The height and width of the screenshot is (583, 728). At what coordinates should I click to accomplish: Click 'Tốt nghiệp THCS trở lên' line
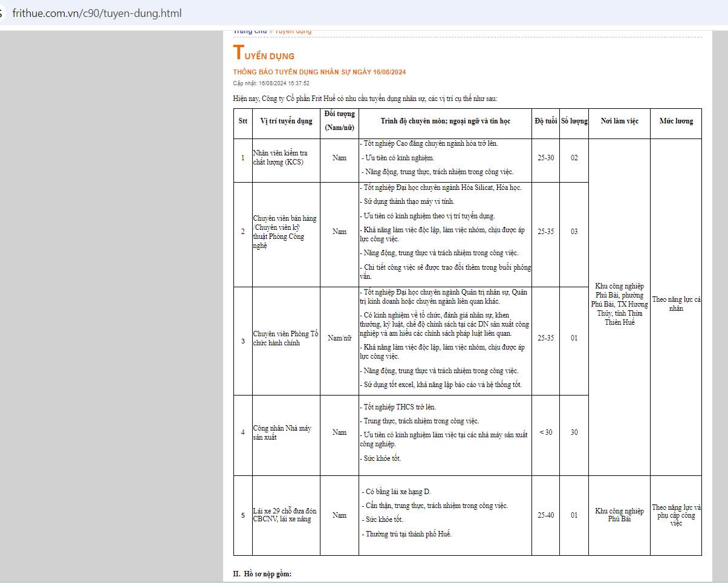(x=398, y=407)
